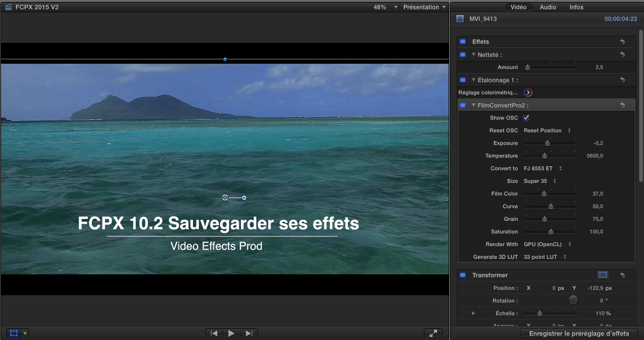
Task: Disable the Étalonnage 1 effect
Action: click(x=463, y=80)
